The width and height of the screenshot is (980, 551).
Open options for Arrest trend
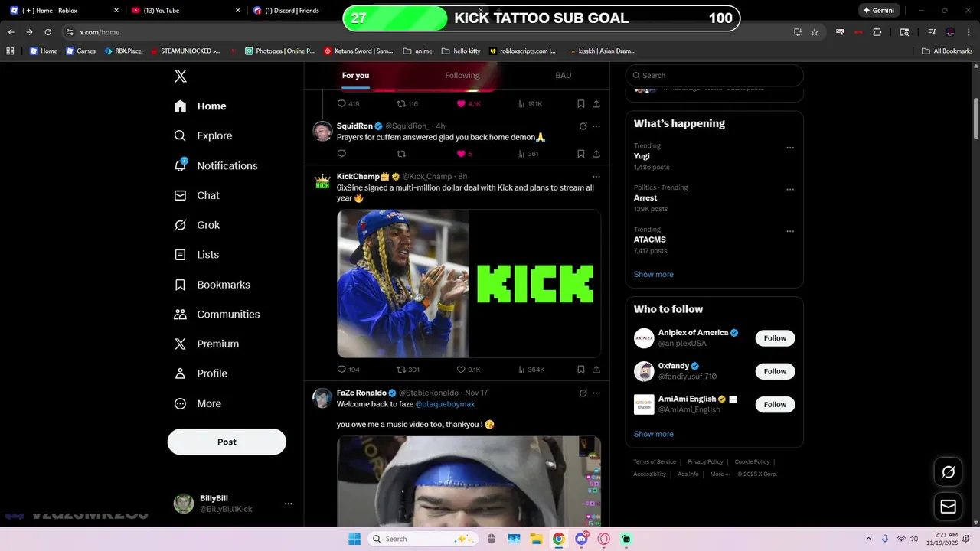(790, 190)
